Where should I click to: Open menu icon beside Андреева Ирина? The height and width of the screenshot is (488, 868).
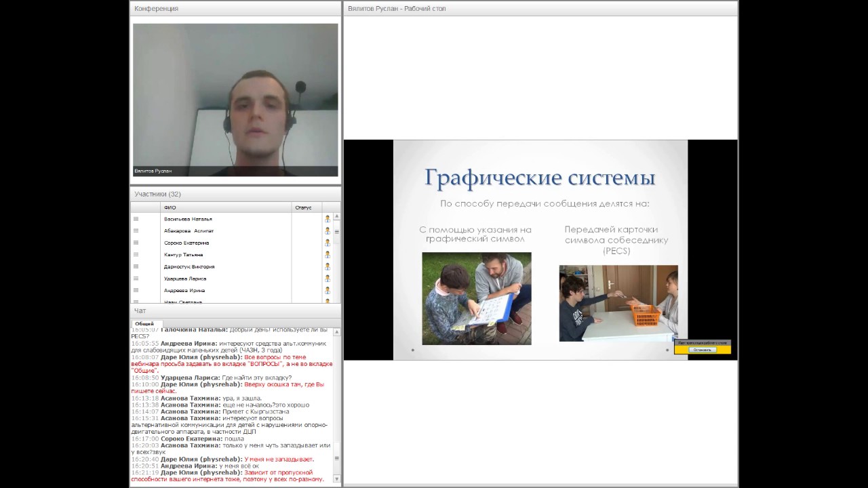tap(136, 290)
